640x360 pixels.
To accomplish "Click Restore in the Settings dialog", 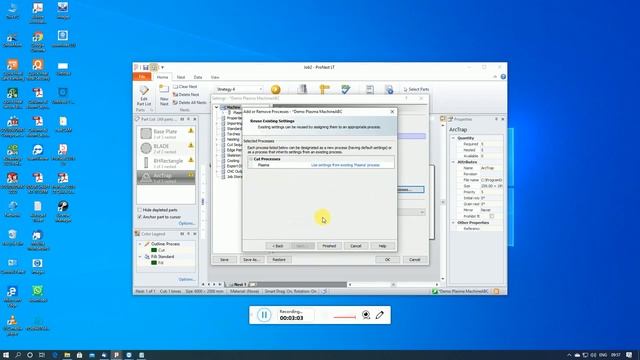I will click(x=279, y=260).
